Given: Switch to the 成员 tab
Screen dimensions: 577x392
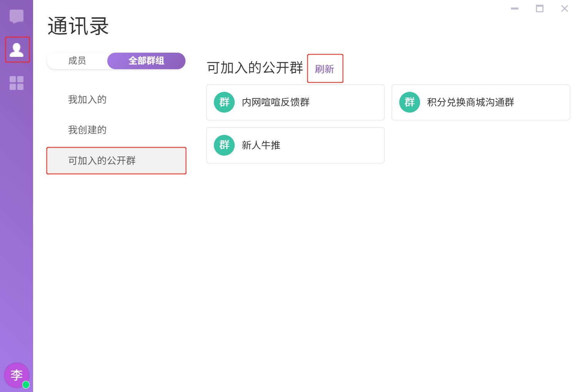Looking at the screenshot, I should pyautogui.click(x=77, y=61).
